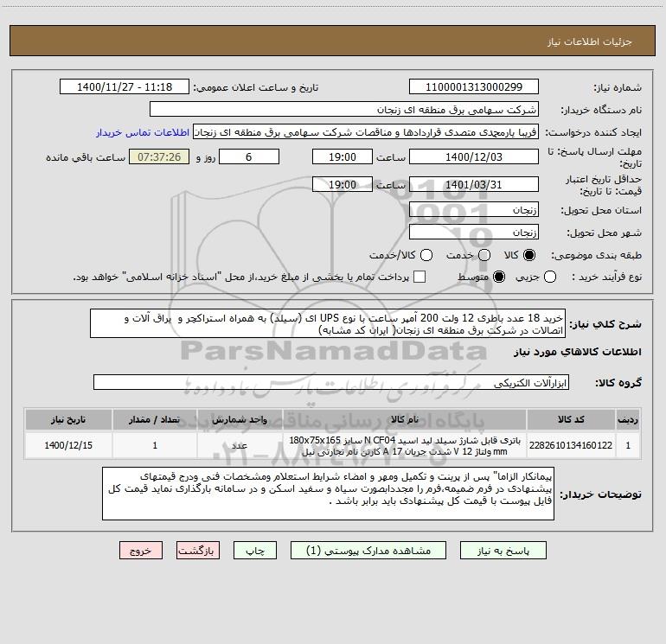Click the تاریخ نیاز column header
The height and width of the screenshot is (644, 666).
(68, 419)
